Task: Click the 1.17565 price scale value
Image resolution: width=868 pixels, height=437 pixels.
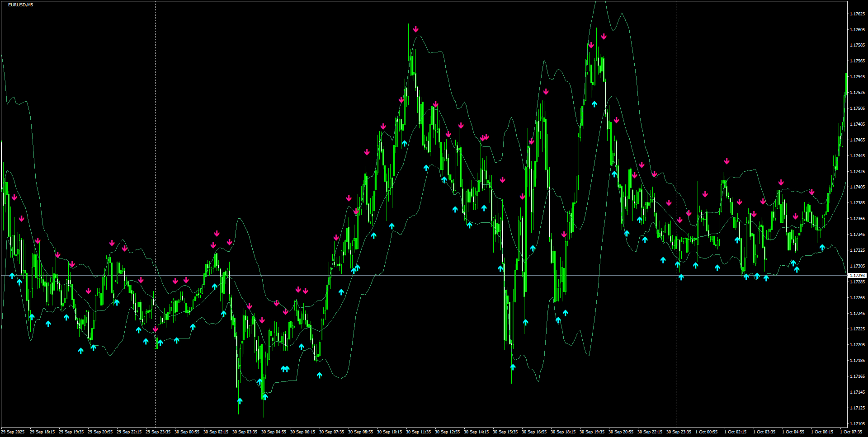Action: tap(857, 61)
